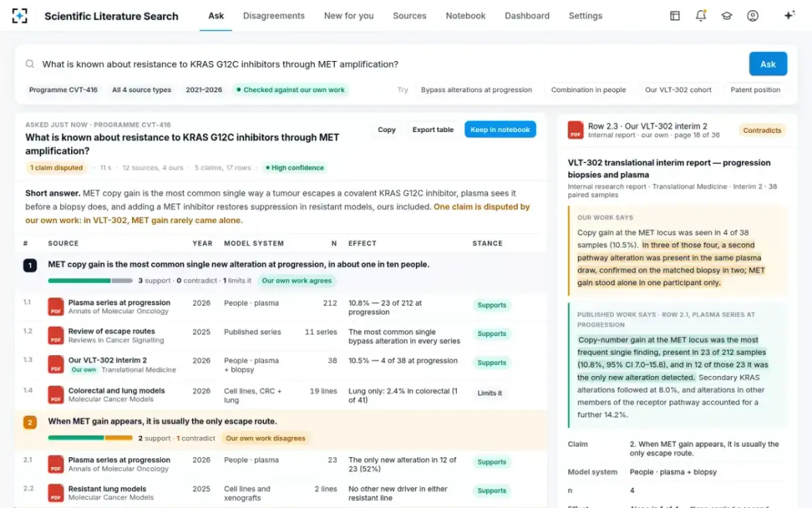Expand claim 1 MET copy gain row
Screen dimensions: 812x508
[x=281, y=272]
